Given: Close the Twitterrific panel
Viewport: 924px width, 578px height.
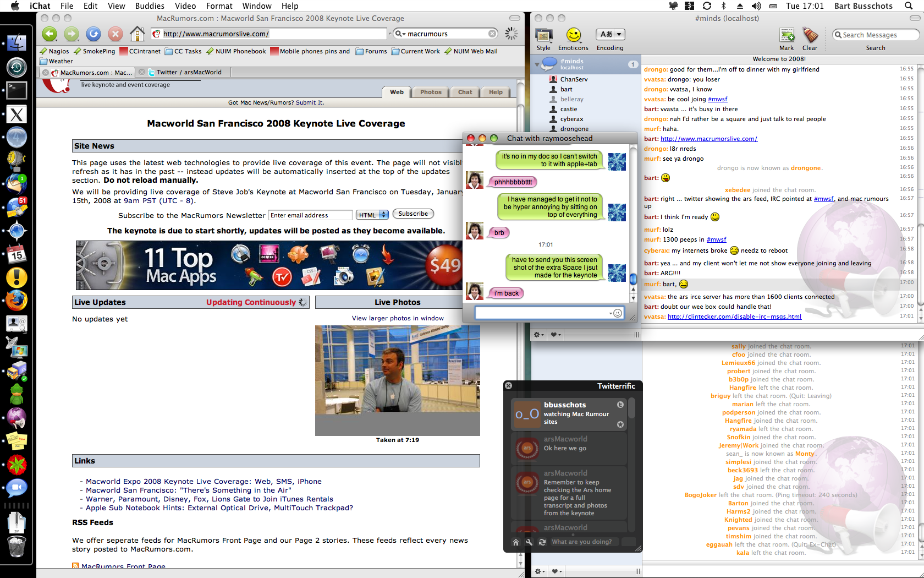Looking at the screenshot, I should pos(509,386).
